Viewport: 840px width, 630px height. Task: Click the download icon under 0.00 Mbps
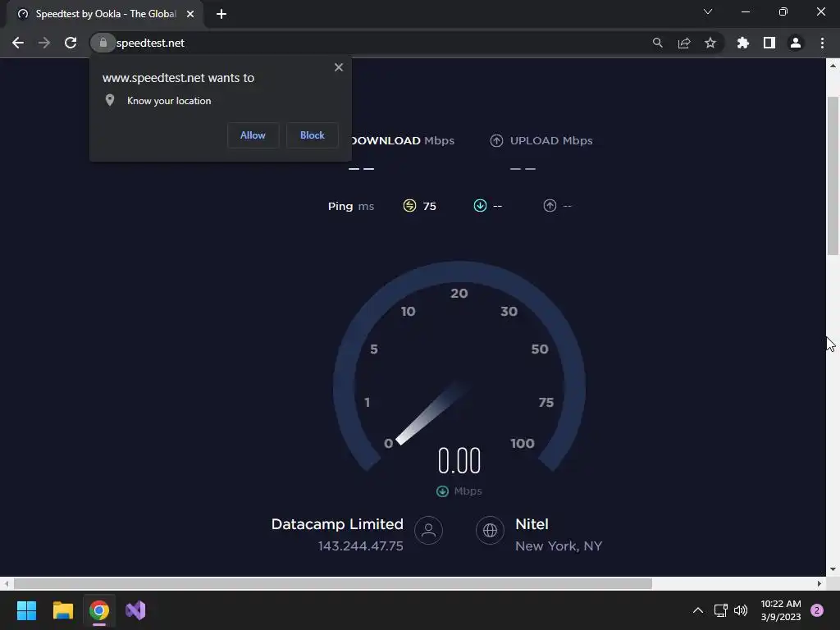pyautogui.click(x=442, y=491)
